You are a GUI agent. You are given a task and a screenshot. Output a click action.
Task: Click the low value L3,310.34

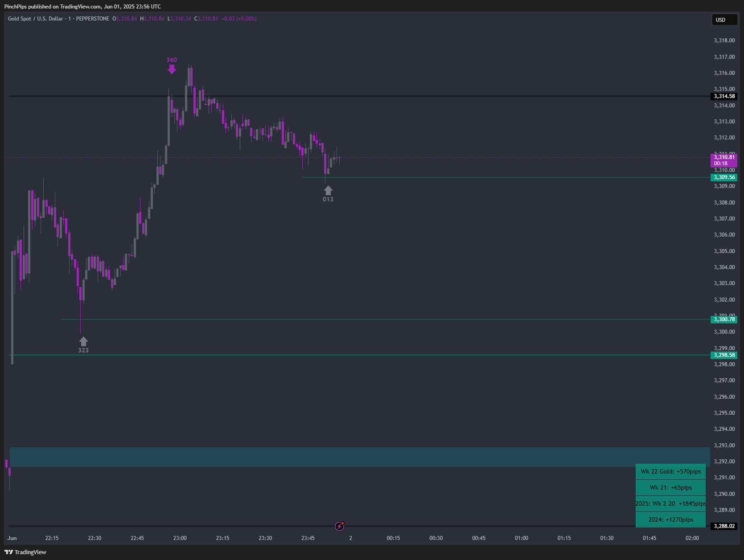pyautogui.click(x=179, y=19)
